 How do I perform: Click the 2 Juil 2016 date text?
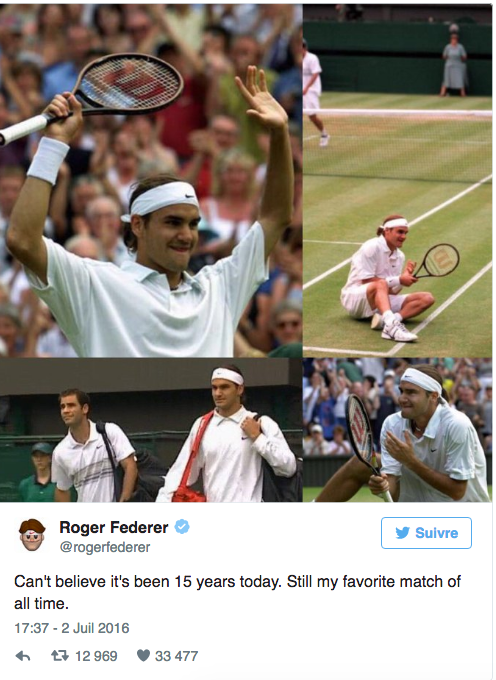tap(95, 628)
